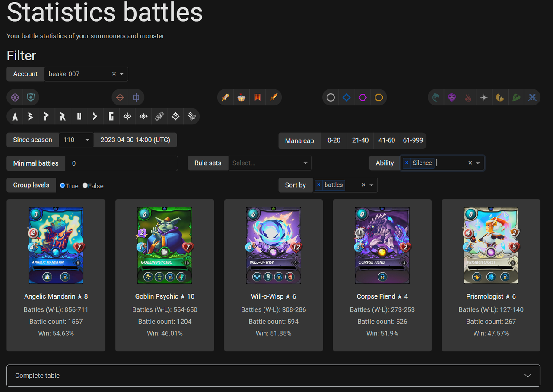
Task: Expand the Complete table section
Action: tap(273, 376)
